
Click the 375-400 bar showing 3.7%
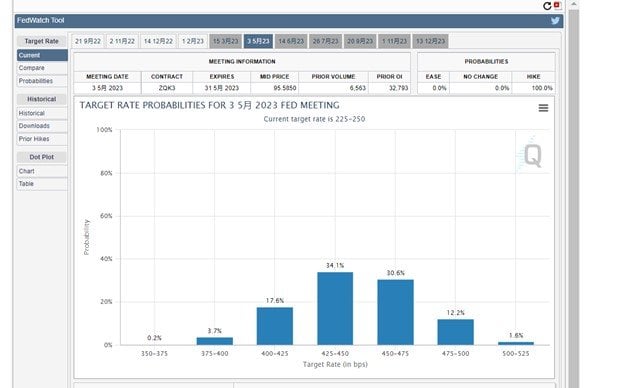214,341
